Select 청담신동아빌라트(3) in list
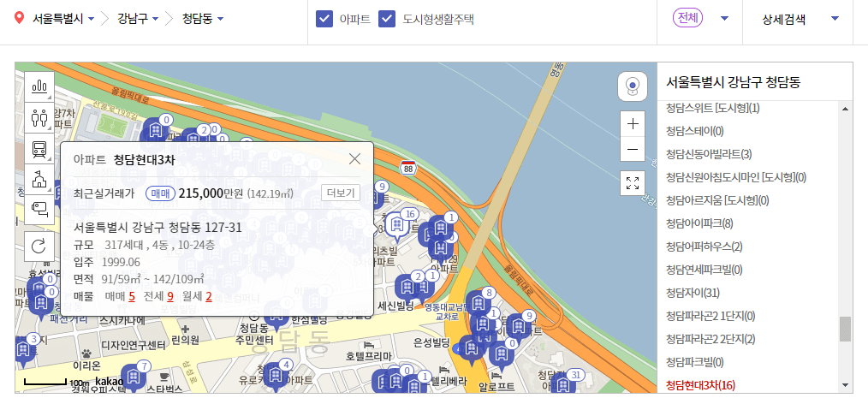Image resolution: width=868 pixels, height=404 pixels. click(709, 154)
